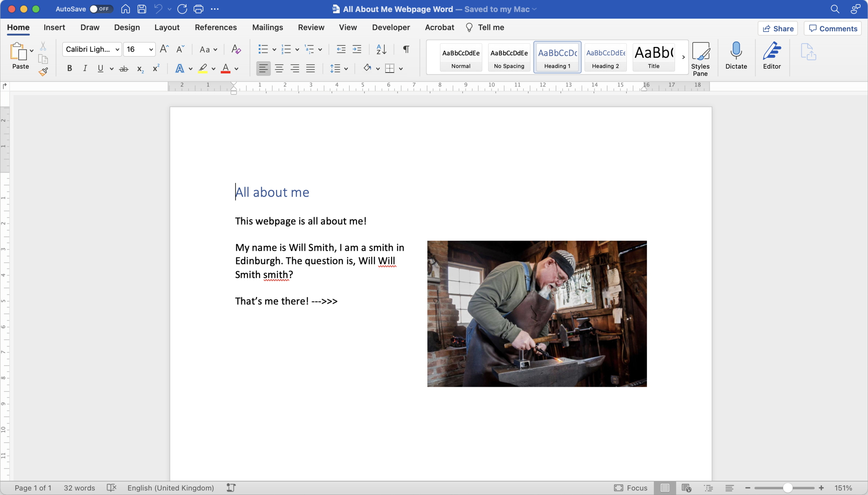Viewport: 868px width, 495px height.
Task: Toggle Italic formatting button
Action: [x=85, y=69]
